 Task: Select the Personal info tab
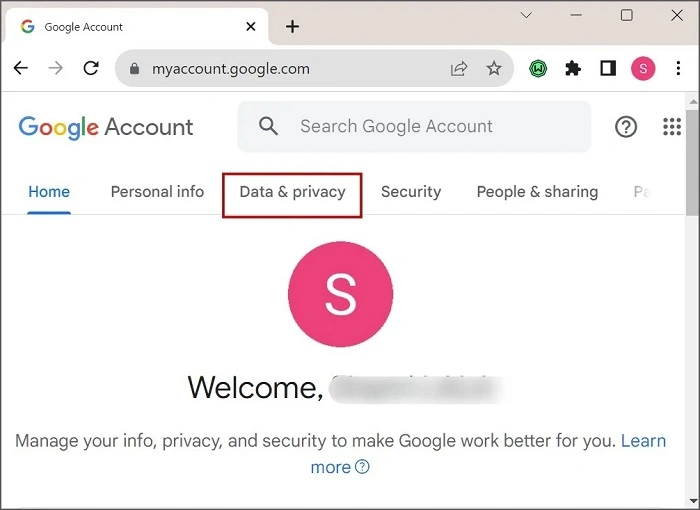point(157,192)
